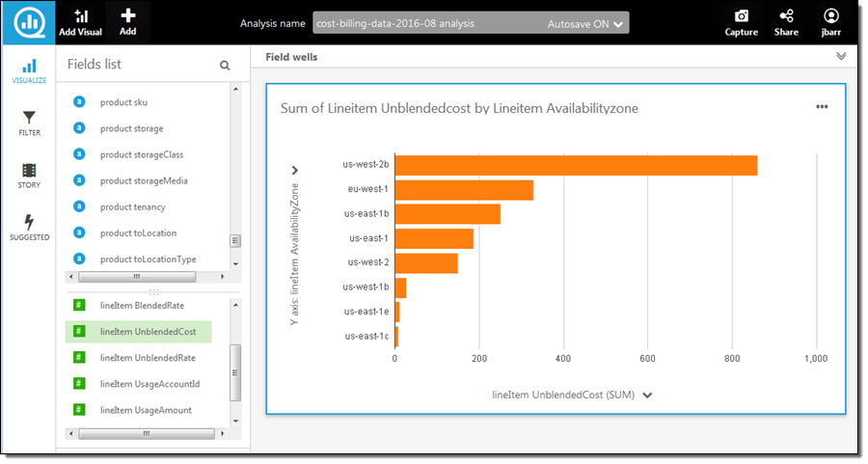Click the dimensions list vertical scrollbar thumb

tap(235, 241)
